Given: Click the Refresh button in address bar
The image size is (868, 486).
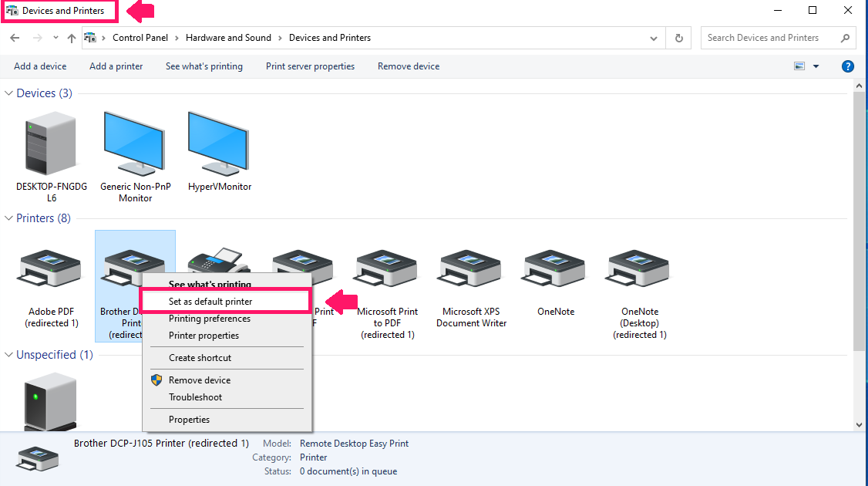Looking at the screenshot, I should click(678, 39).
